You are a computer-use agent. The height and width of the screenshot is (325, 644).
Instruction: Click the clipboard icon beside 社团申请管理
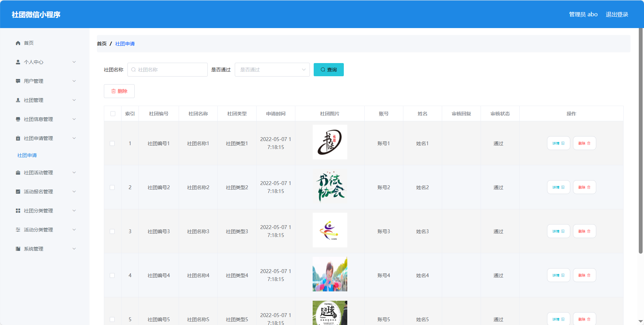18,138
